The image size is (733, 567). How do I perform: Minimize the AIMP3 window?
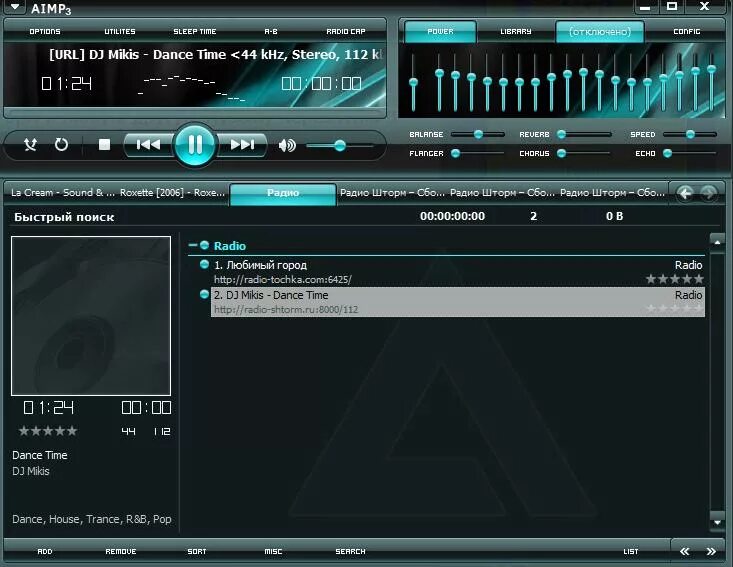click(x=645, y=7)
